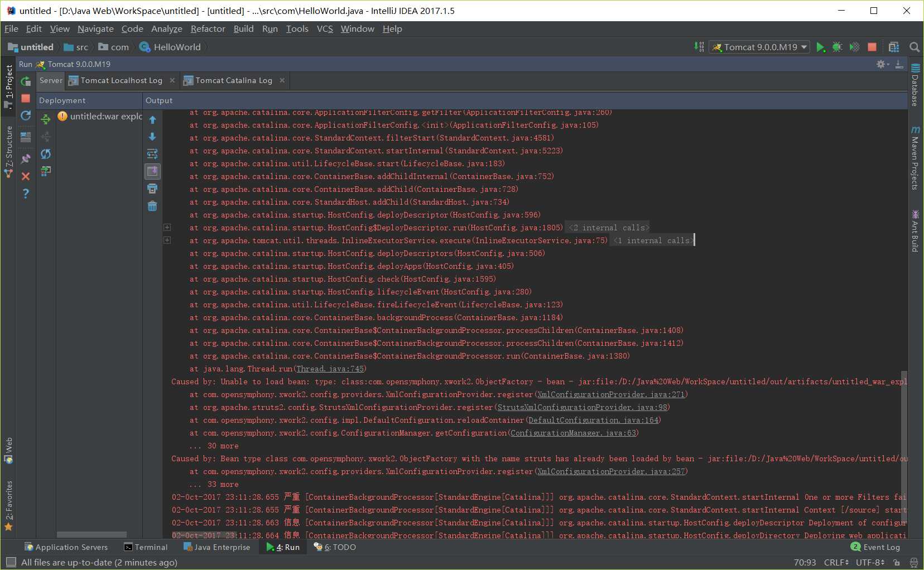This screenshot has width=924, height=570.
Task: Click the Make Project build icon
Action: pyautogui.click(x=699, y=47)
